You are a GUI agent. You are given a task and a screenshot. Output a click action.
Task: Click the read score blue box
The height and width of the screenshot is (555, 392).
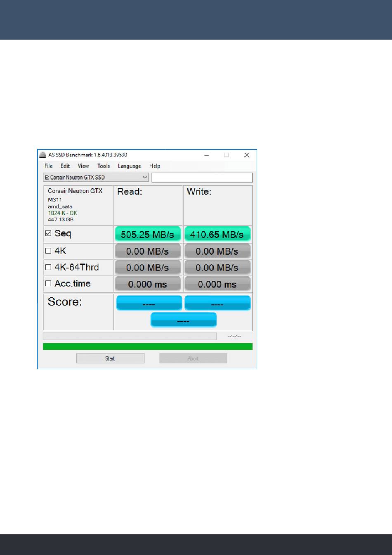[149, 303]
